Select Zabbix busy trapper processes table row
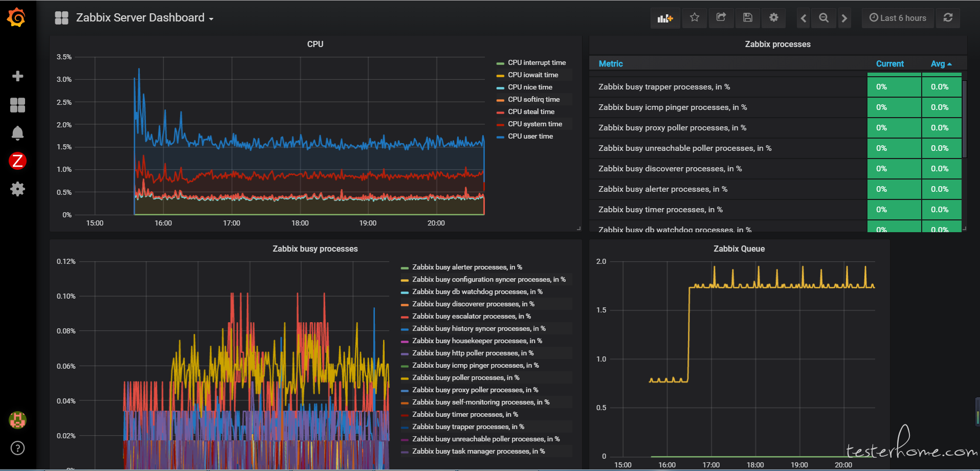This screenshot has width=980, height=471. pos(775,87)
